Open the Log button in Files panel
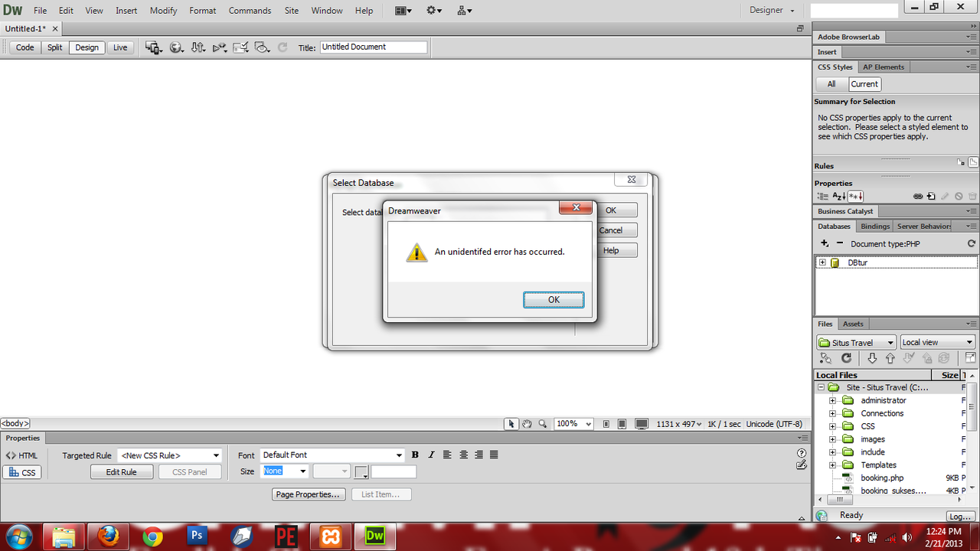Screen dimensions: 980x551 click(x=960, y=517)
